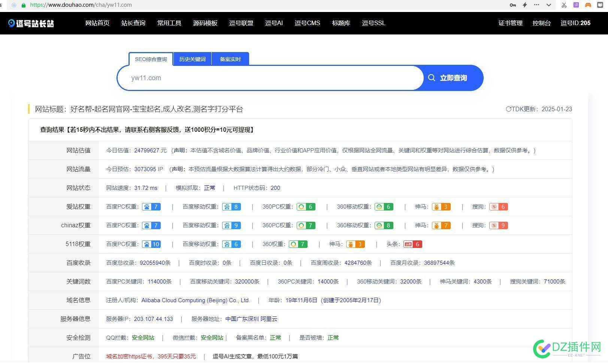The height and width of the screenshot is (364, 608).
Task: Click the 逗号AI生成文章 ad link
Action: click(255, 357)
